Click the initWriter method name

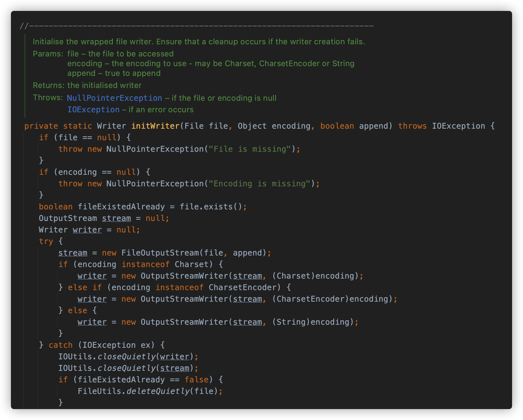click(155, 126)
